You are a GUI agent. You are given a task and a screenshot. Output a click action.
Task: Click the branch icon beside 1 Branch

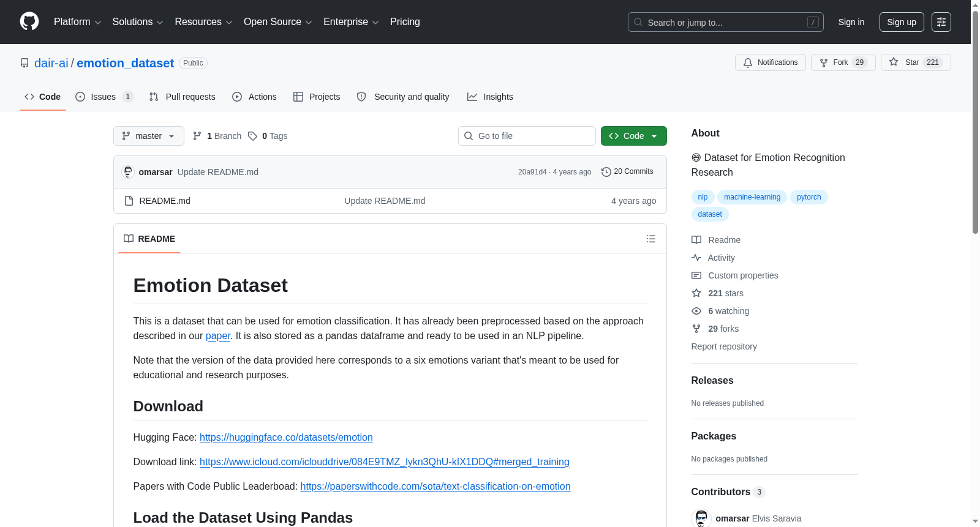click(x=197, y=136)
